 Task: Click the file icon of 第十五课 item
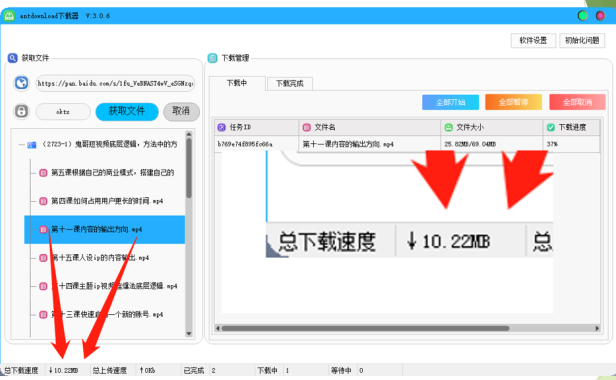click(43, 258)
